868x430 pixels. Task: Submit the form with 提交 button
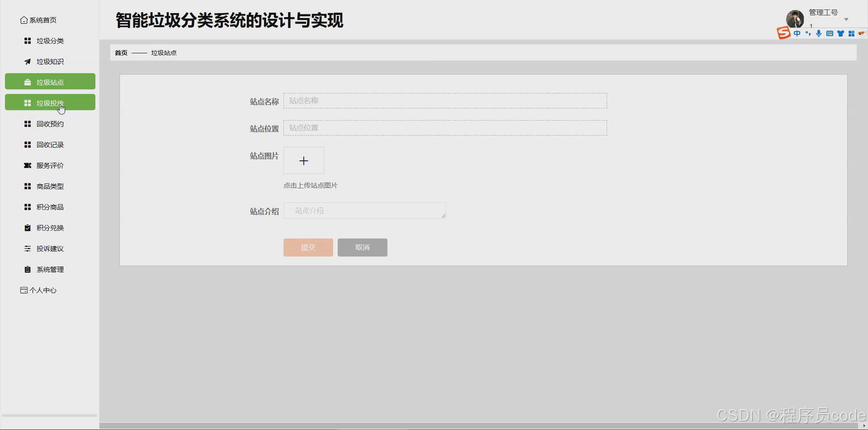coord(308,247)
